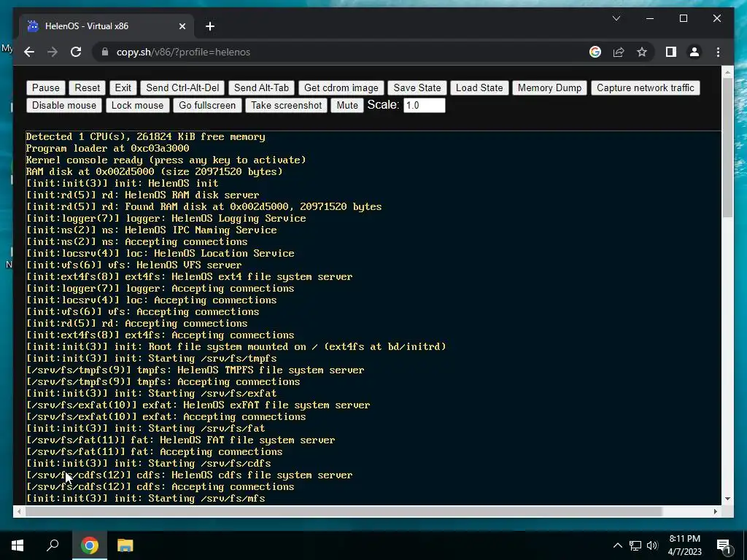Open the notification center icon
The height and width of the screenshot is (560, 747).
(724, 545)
